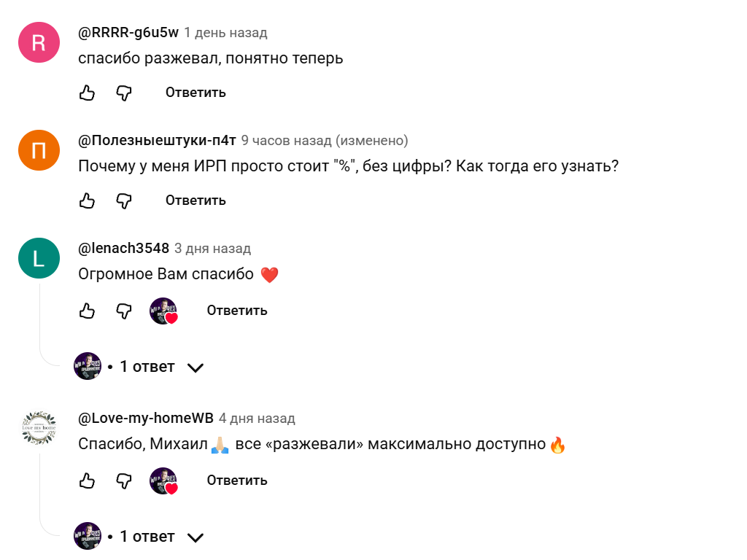Open the @Love-my-homeWB username link
Screen dimensions: 747x560
(146, 419)
